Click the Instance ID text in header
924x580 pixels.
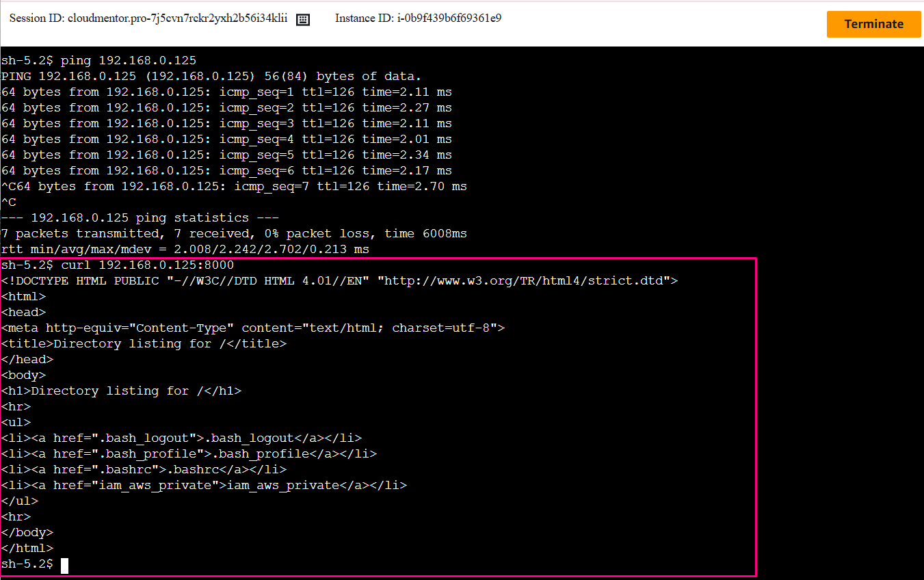418,18
